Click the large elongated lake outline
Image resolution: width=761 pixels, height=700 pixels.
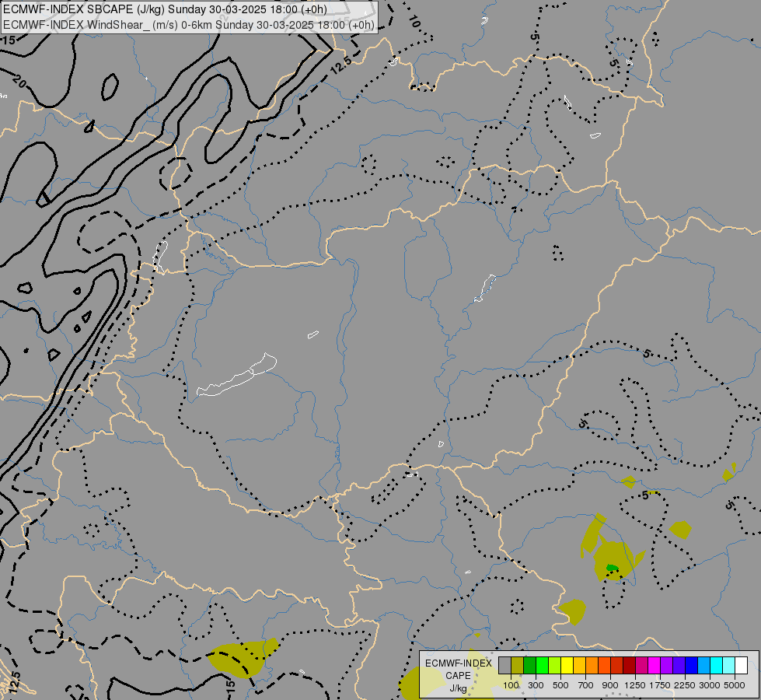(x=236, y=375)
